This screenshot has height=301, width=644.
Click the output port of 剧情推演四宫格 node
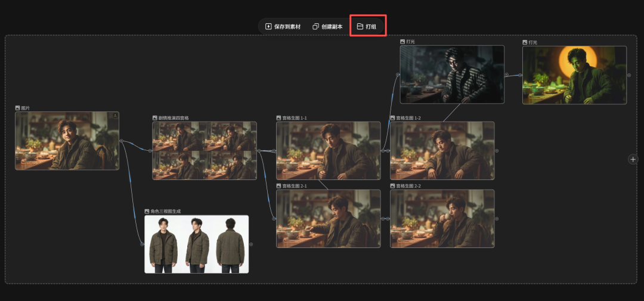coord(259,151)
